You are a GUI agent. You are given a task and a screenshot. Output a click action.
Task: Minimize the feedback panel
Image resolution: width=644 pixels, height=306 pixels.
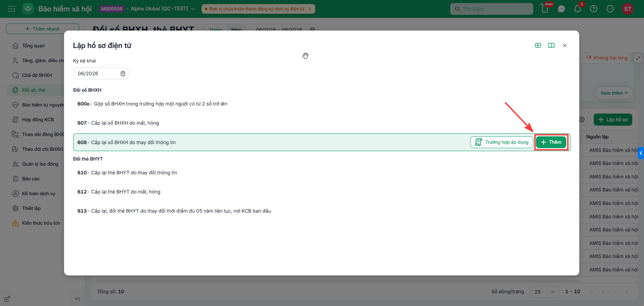pyautogui.click(x=638, y=58)
